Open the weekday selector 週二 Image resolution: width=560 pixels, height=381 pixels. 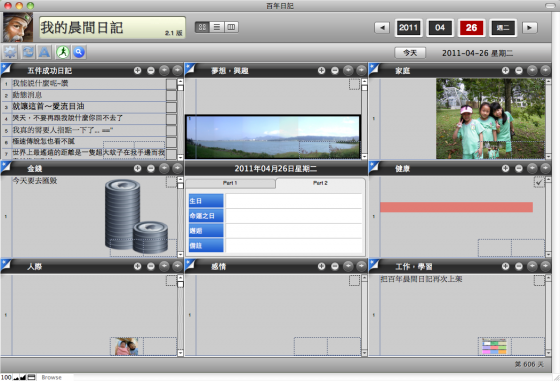[503, 27]
